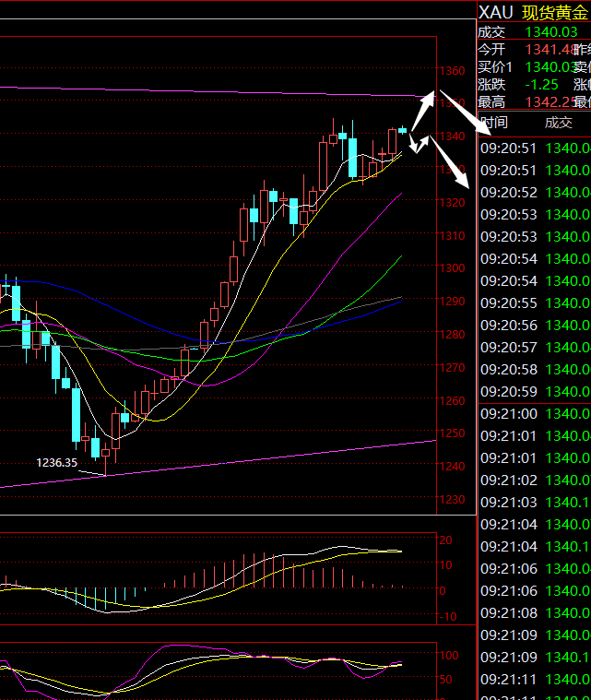The image size is (591, 700).
Task: Click the 1250 price axis label
Action: [x=453, y=433]
